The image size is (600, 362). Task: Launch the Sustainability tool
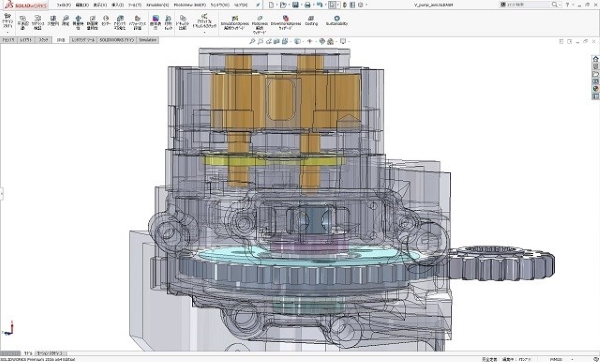[x=337, y=20]
